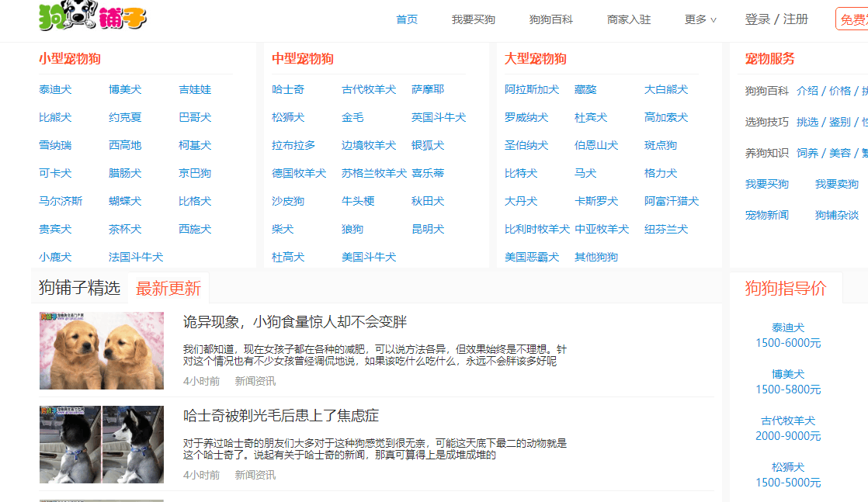Open the shaved husky article thumbnail
This screenshot has width=868, height=502.
point(102,445)
